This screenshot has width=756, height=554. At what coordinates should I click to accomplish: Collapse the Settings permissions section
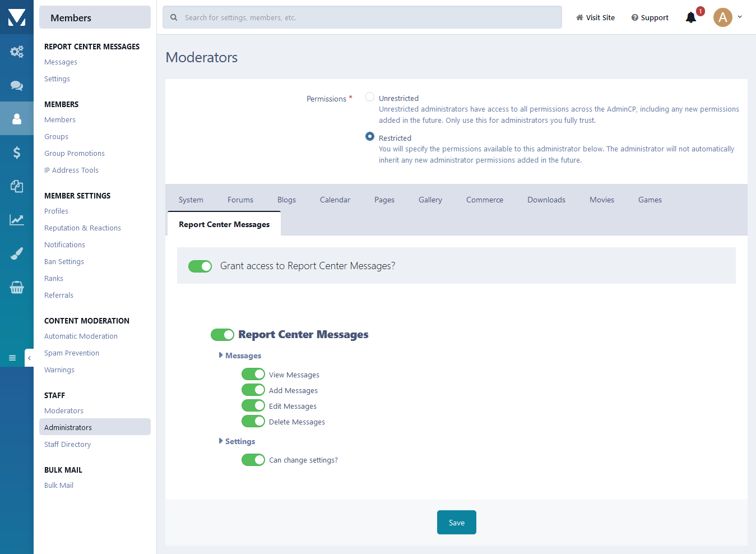237,441
